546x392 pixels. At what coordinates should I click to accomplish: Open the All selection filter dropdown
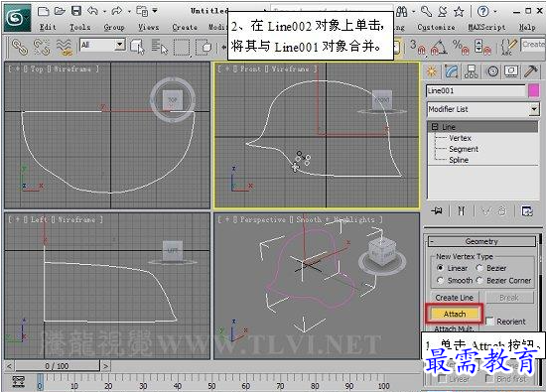pyautogui.click(x=102, y=45)
